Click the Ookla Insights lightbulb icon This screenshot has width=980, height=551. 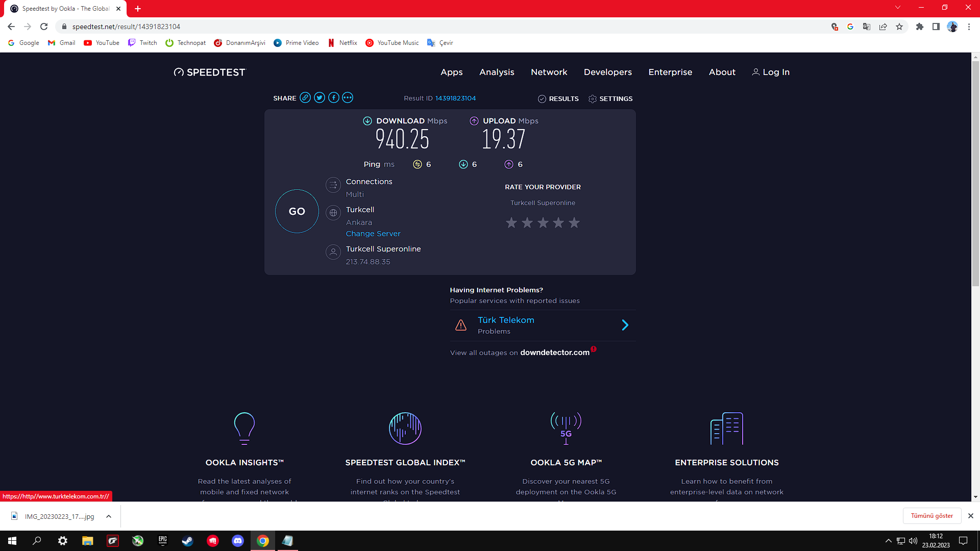click(244, 428)
